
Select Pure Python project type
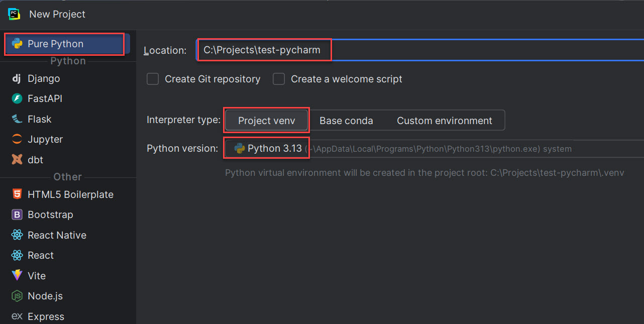point(55,44)
